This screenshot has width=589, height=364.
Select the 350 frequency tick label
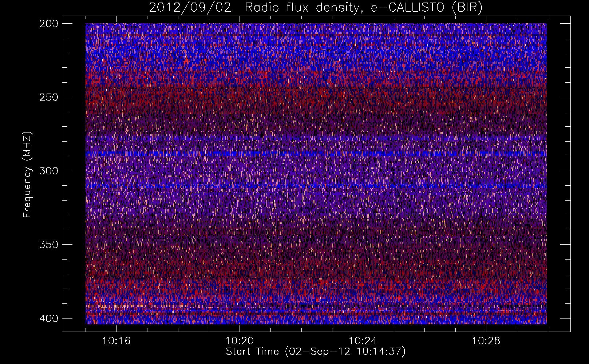48,245
